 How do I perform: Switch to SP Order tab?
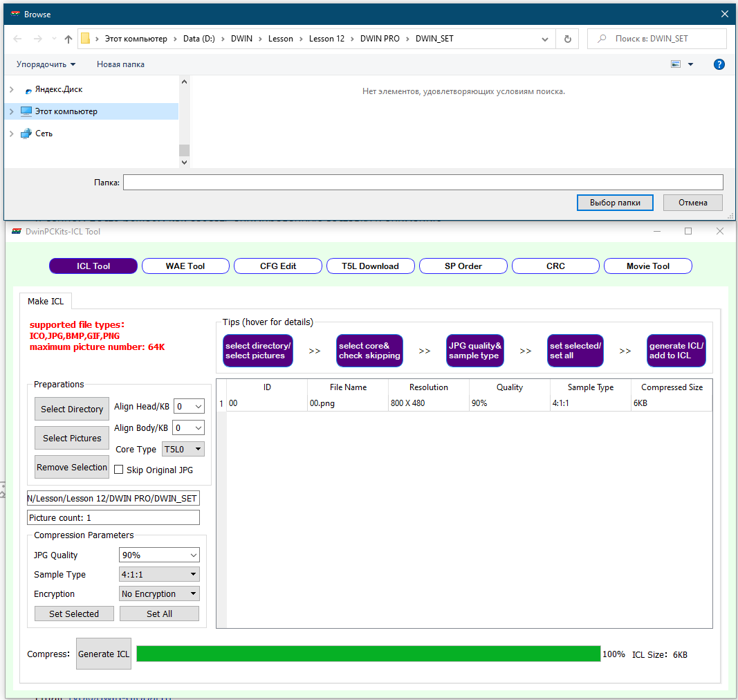[x=463, y=266]
